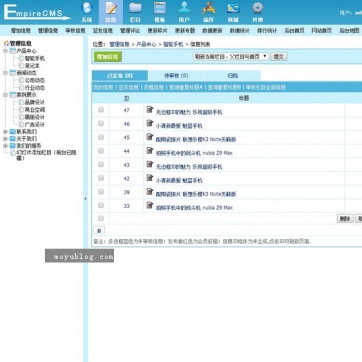Tick the checkbox for row ID 39

pyautogui.click(x=101, y=192)
